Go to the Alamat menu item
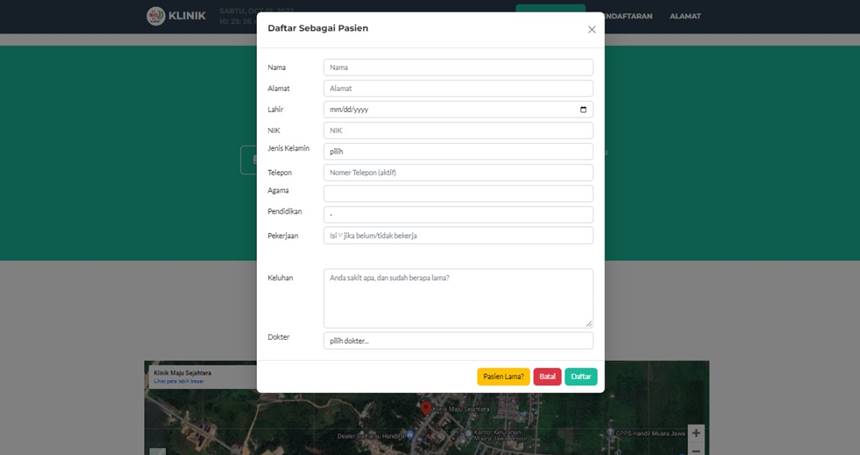The width and height of the screenshot is (860, 455). click(x=685, y=16)
